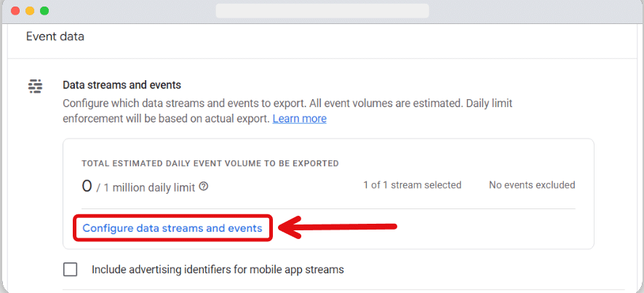The image size is (644, 293).
Task: Enable advertising identifiers for mobile app streams
Action: pyautogui.click(x=71, y=270)
